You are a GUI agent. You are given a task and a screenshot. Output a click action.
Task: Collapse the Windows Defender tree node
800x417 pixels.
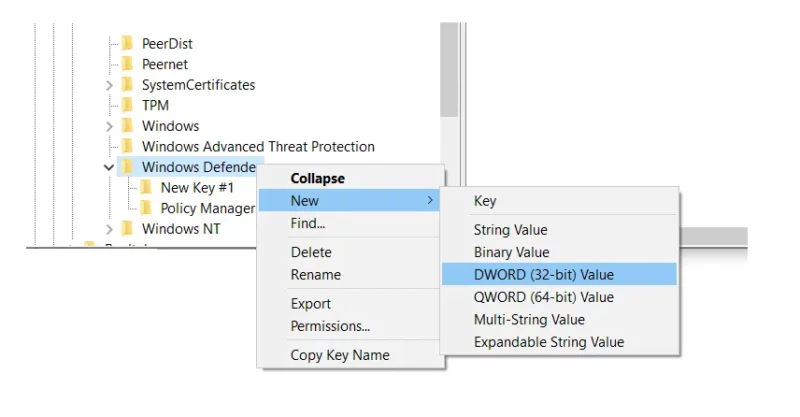(109, 167)
